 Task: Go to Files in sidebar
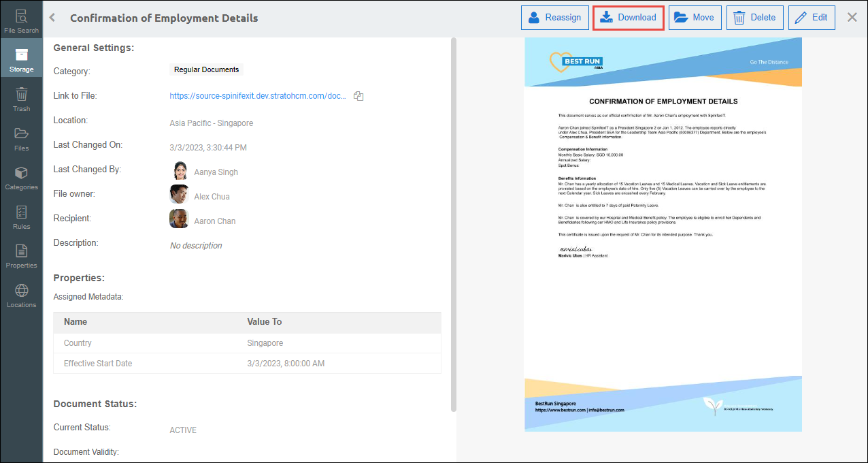(21, 138)
